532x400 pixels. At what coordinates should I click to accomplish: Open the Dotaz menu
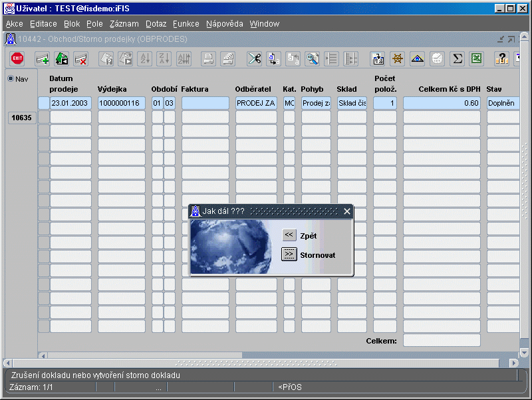[156, 24]
